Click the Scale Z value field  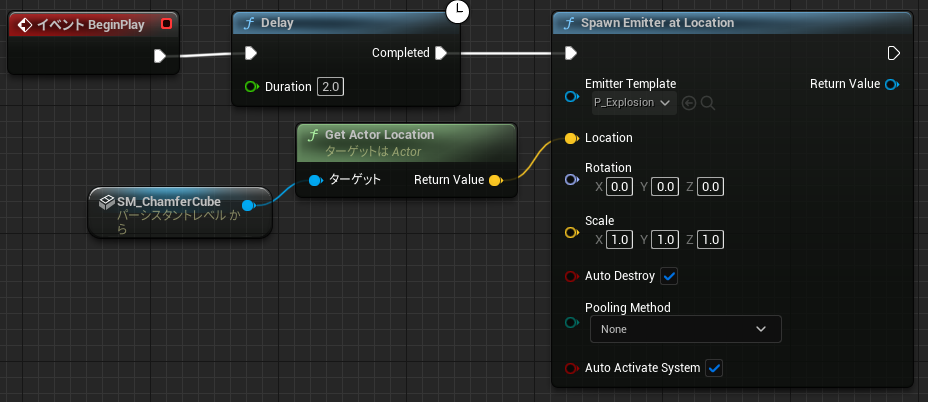pos(710,240)
